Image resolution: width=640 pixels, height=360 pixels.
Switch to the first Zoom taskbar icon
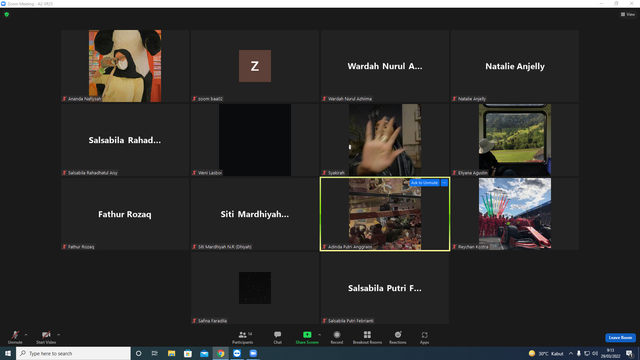[x=237, y=353]
